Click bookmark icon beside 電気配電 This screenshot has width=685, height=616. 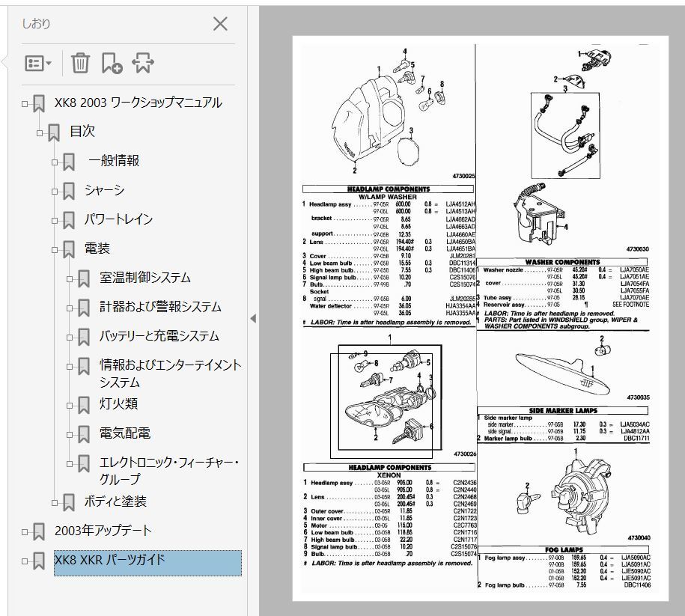pyautogui.click(x=83, y=435)
